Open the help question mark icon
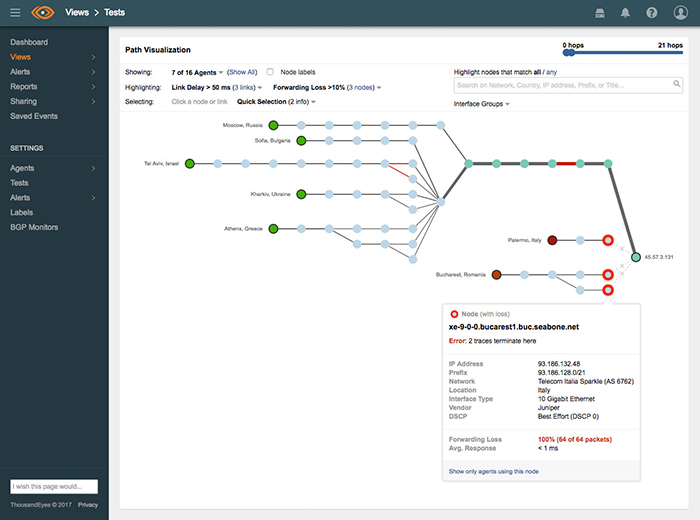 (x=652, y=13)
